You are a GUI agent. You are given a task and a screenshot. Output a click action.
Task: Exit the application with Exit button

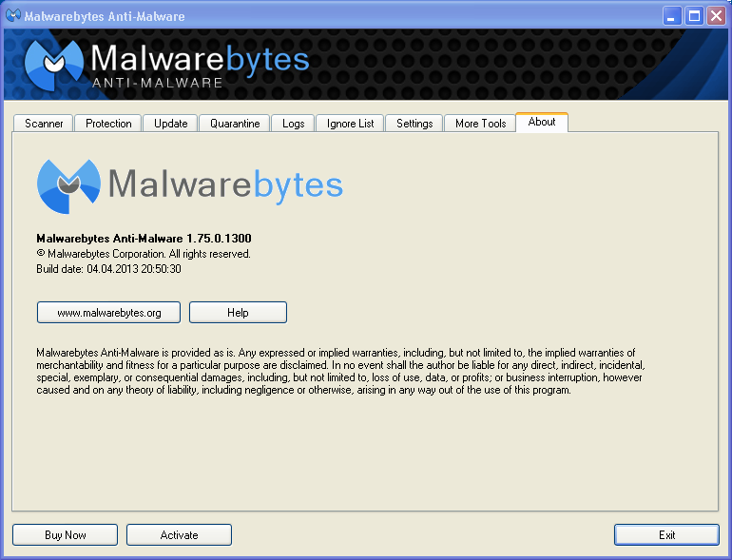tap(666, 534)
